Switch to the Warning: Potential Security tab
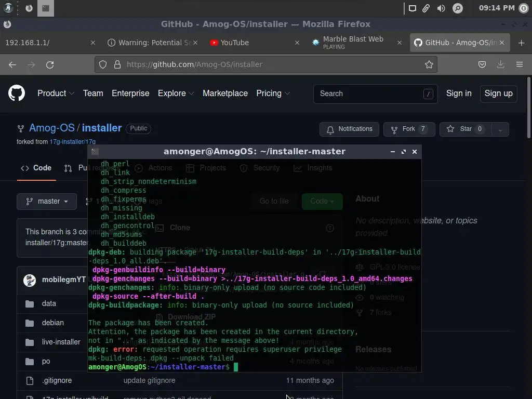This screenshot has height=399, width=532. (153, 43)
